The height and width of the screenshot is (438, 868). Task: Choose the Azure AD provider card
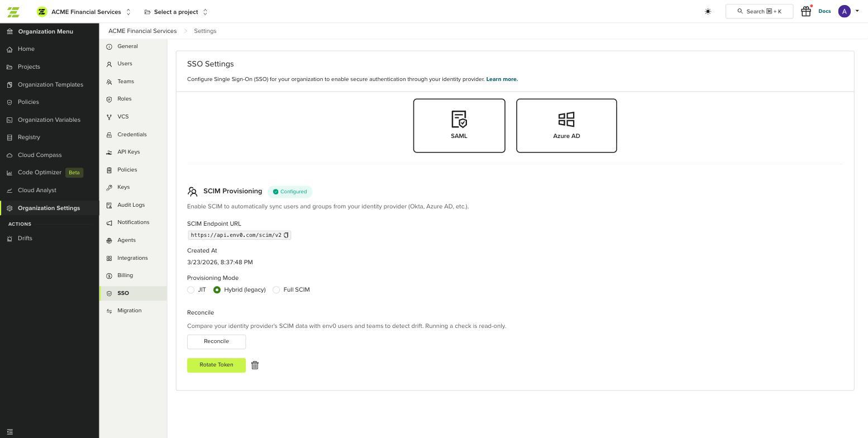pyautogui.click(x=566, y=126)
